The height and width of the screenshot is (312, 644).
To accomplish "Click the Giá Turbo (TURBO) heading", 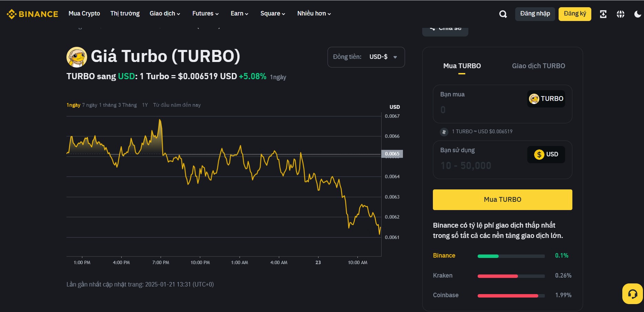I will point(165,56).
